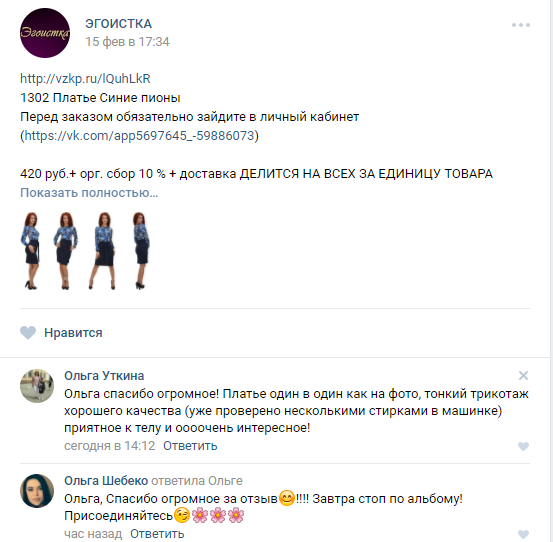This screenshot has height=542, width=553.
Task: Open the second dress photo thumbnail
Action: 66,251
